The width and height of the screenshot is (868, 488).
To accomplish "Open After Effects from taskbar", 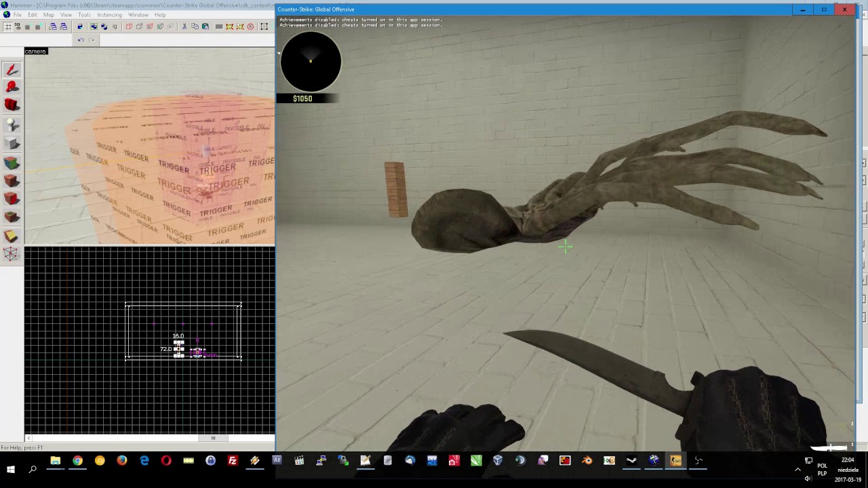I will [277, 461].
